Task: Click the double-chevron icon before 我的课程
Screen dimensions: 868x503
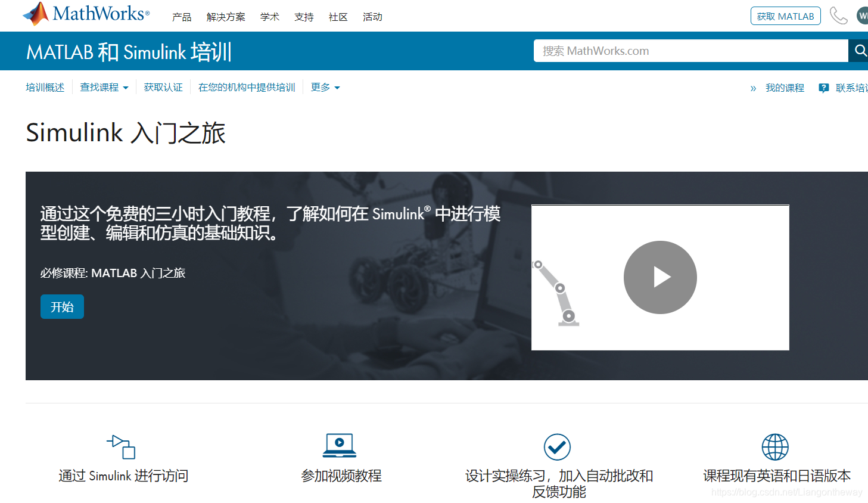Action: 753,88
